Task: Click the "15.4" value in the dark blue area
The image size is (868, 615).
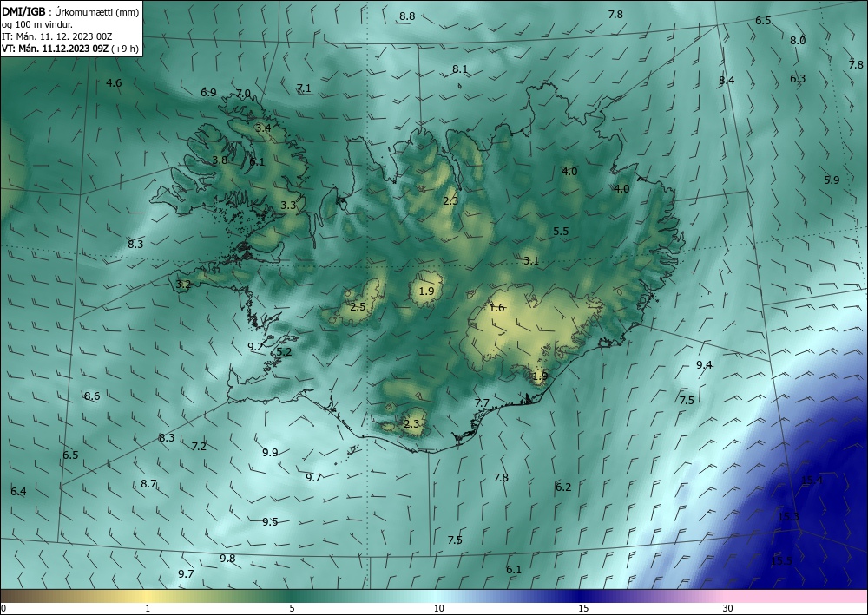Action: (x=812, y=480)
